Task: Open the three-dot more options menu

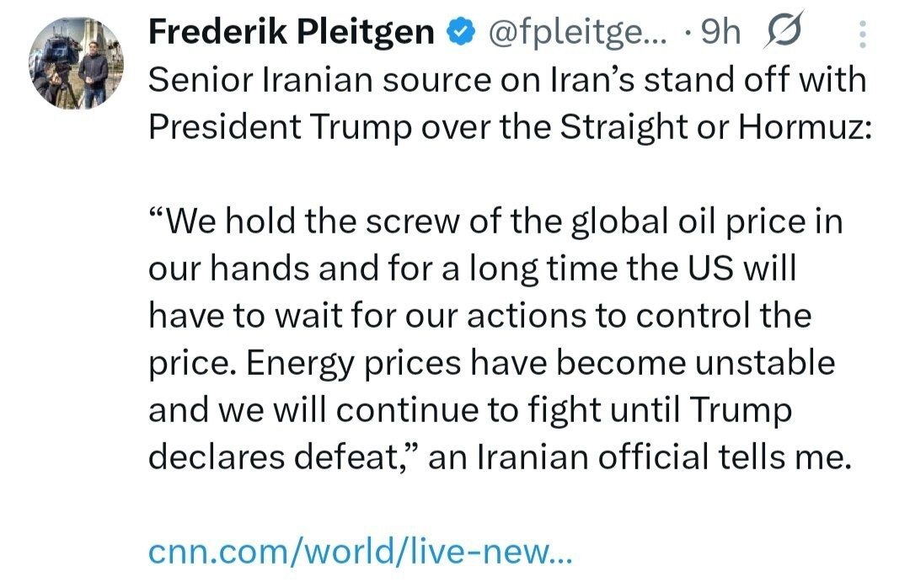Action: [861, 34]
